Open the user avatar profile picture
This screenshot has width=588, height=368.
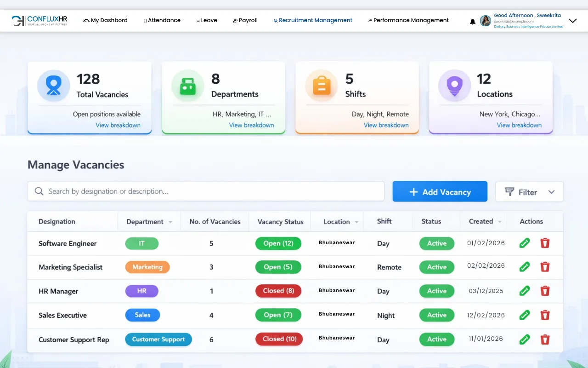point(486,21)
